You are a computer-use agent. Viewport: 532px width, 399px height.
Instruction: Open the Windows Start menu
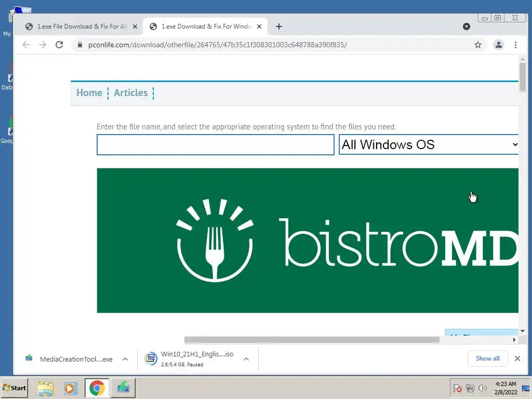point(14,388)
